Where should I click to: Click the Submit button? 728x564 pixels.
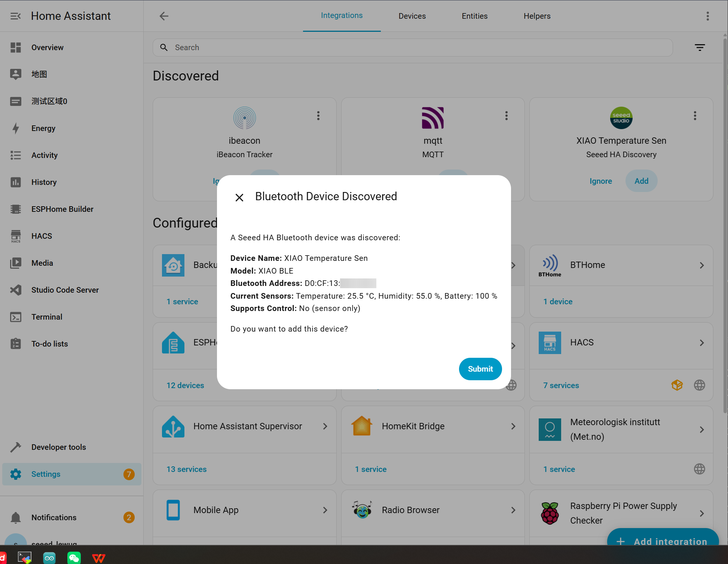(x=480, y=369)
